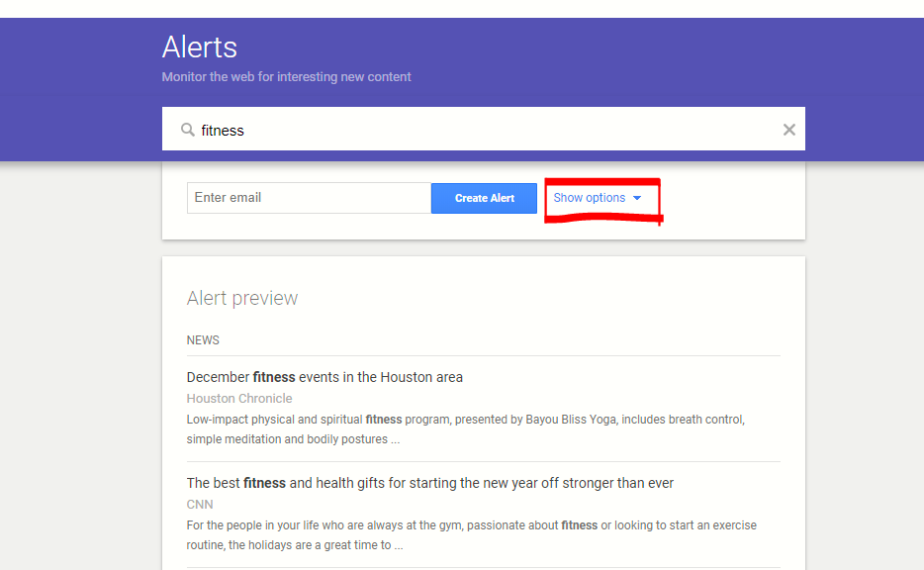Viewport: 924px width, 570px height.
Task: Click the purple header banner background
Action: point(594,59)
